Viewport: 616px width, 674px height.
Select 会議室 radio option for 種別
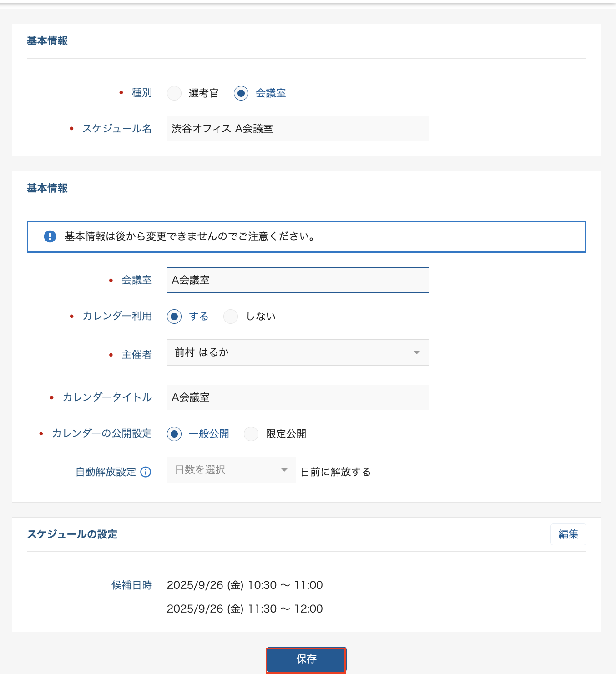coord(241,93)
